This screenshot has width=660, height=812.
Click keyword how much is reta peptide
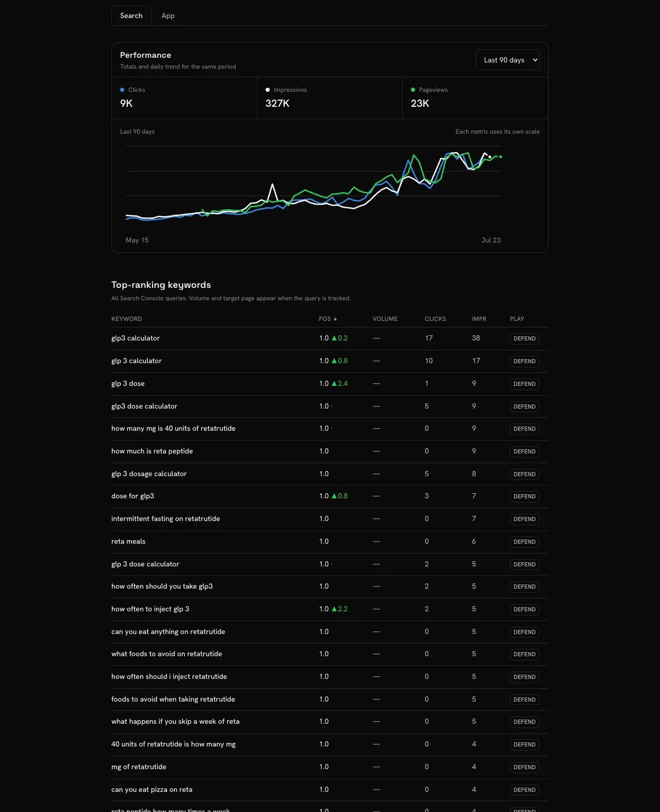click(152, 451)
